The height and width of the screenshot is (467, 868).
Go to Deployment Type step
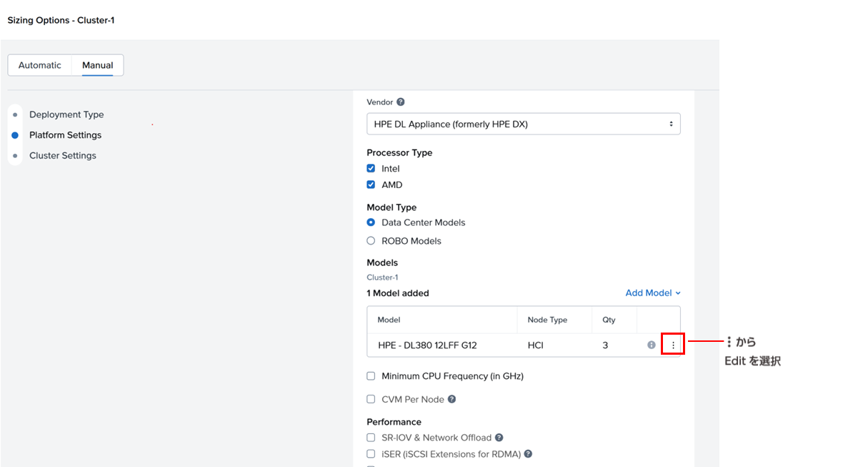coord(66,114)
